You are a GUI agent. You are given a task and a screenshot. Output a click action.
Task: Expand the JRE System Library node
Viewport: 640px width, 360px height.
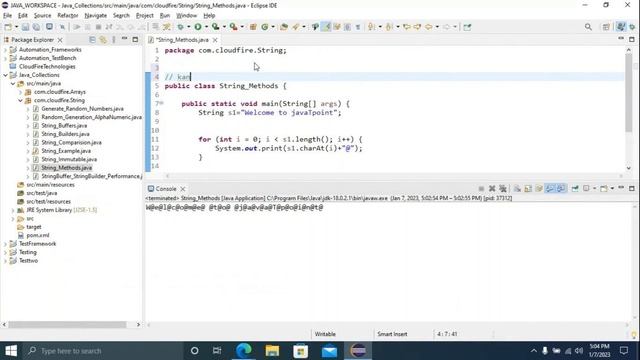[x=13, y=210]
